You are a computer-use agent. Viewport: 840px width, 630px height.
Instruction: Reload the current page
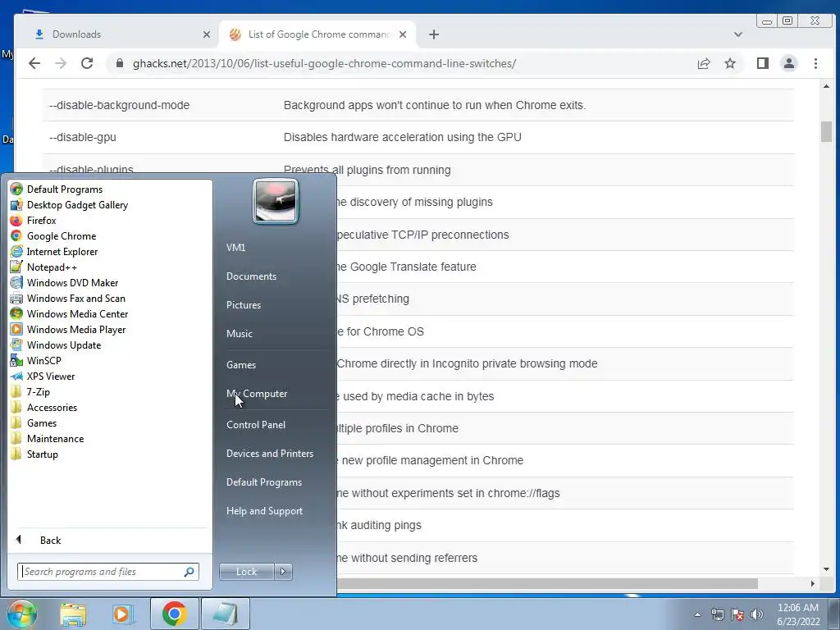tap(87, 63)
